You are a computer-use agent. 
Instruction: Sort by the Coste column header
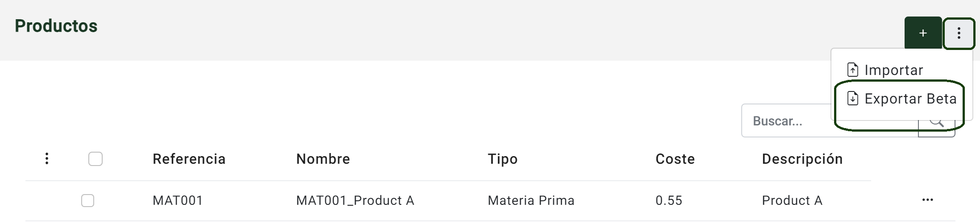(x=675, y=159)
